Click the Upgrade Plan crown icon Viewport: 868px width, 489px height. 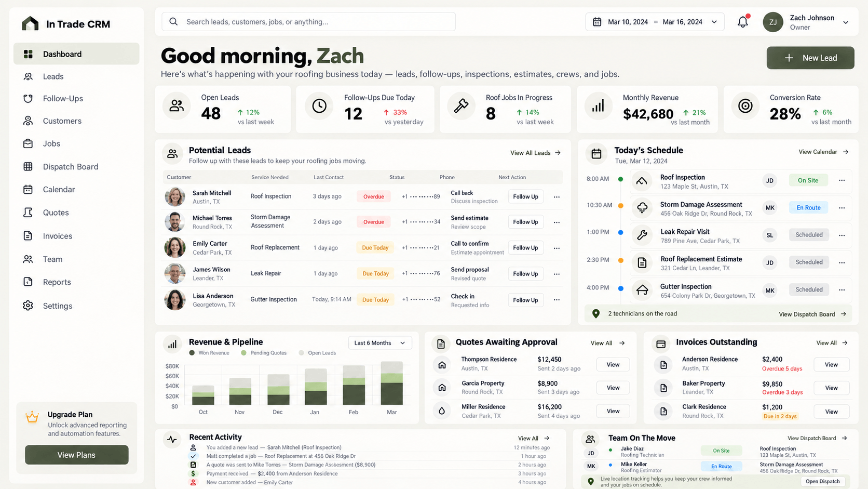[x=32, y=417]
